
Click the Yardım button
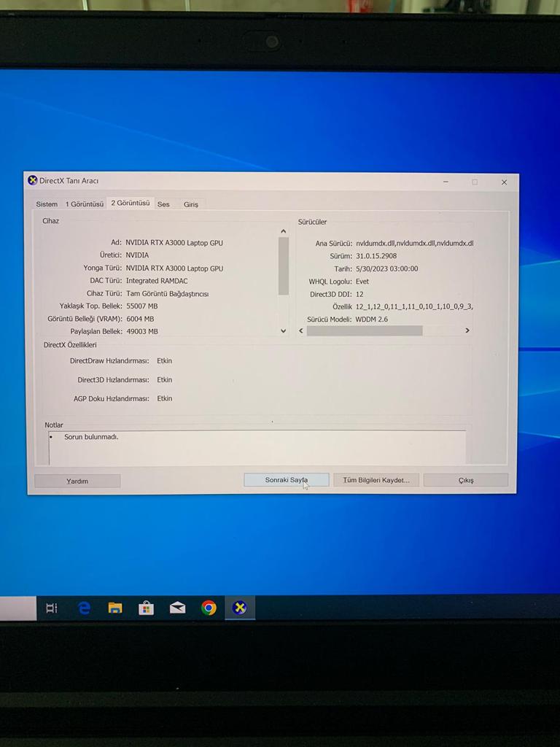[x=77, y=481]
